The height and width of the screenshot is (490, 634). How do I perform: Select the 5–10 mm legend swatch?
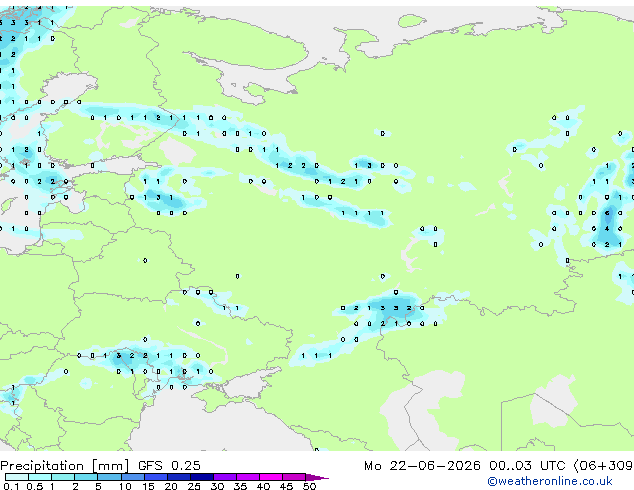coord(109,477)
